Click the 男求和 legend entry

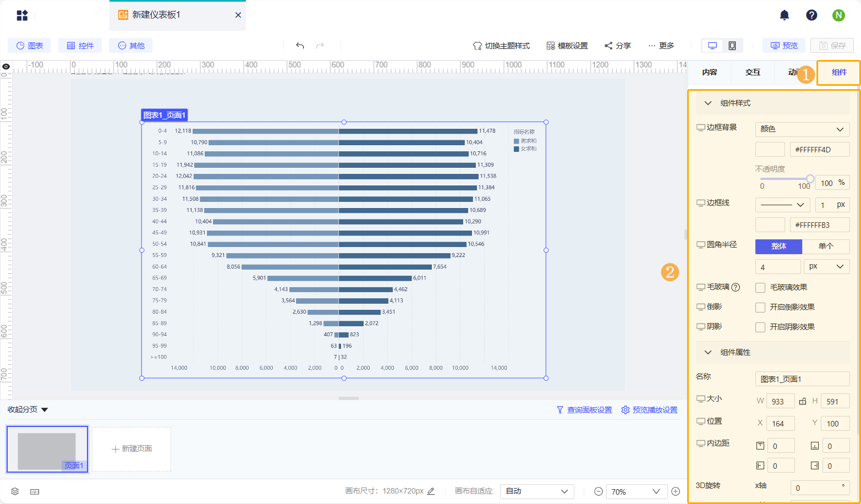(x=525, y=141)
